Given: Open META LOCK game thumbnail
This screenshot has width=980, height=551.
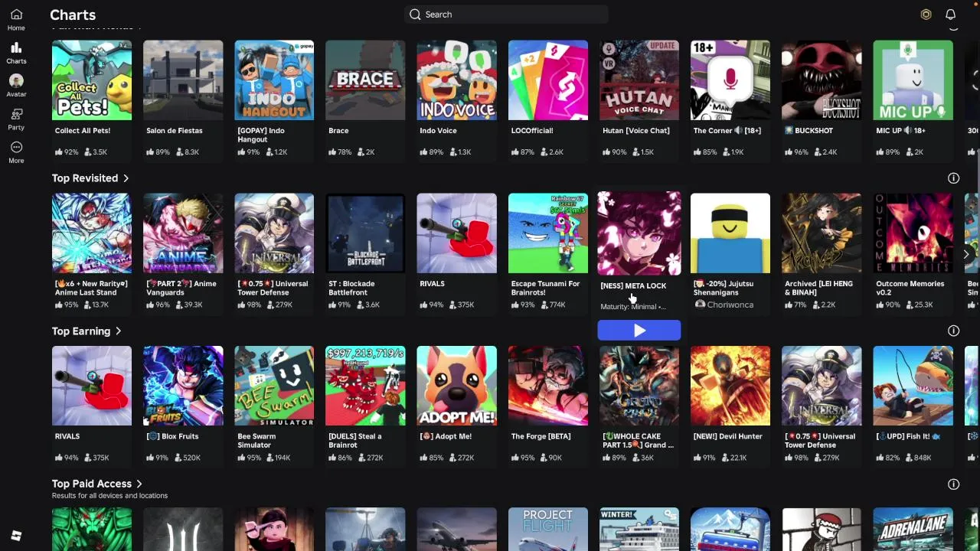Looking at the screenshot, I should point(639,233).
